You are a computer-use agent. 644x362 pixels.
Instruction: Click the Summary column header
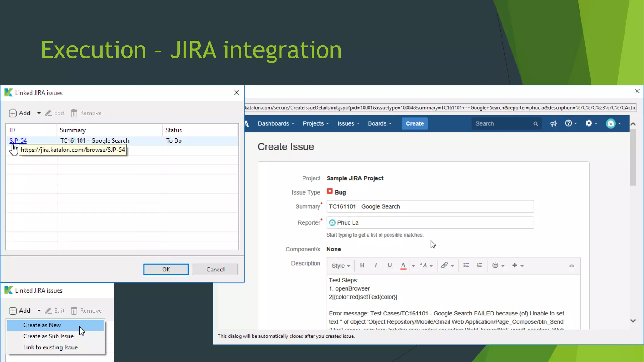[x=109, y=130]
